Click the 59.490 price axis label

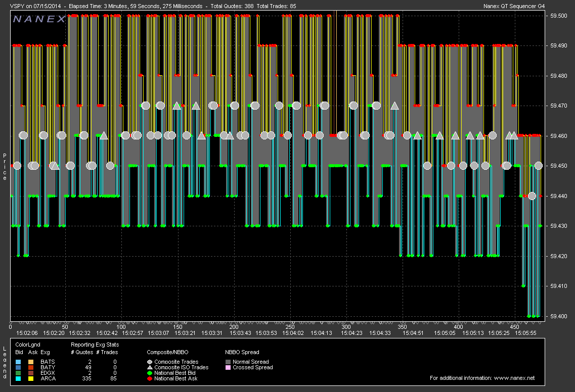coord(558,46)
